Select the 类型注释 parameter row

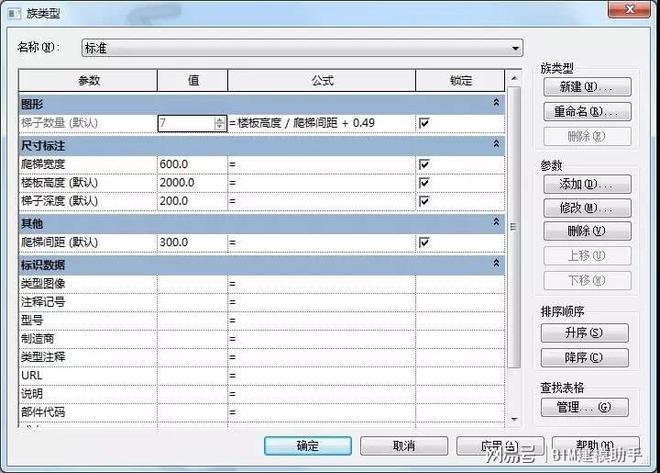tap(261, 357)
